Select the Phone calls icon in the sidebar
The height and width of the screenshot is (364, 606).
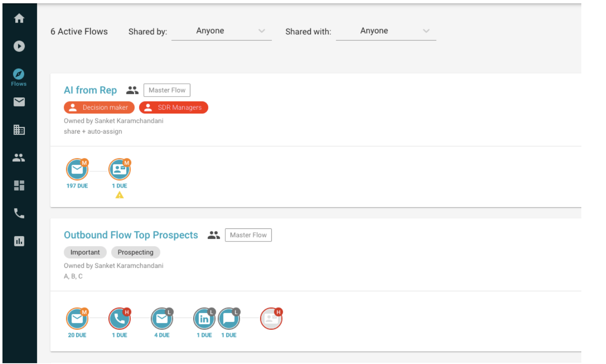pos(19,213)
